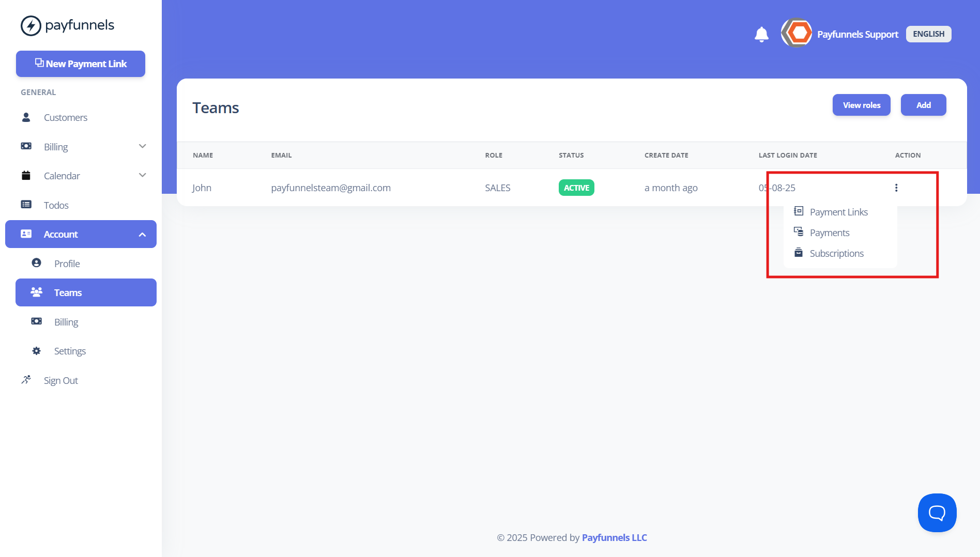This screenshot has height=557, width=980.
Task: Open the chat support widget
Action: pyautogui.click(x=937, y=513)
